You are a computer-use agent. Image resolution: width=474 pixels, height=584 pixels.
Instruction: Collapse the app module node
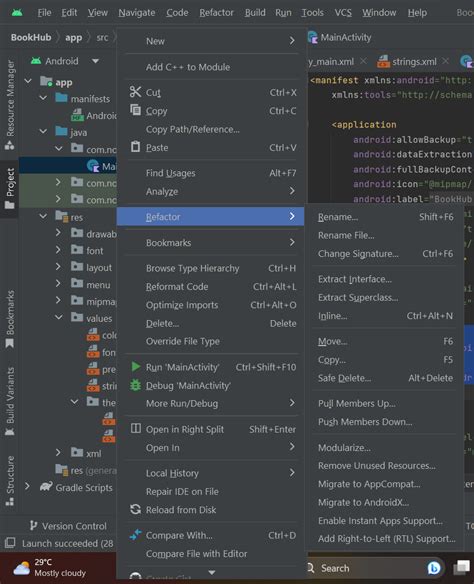(x=28, y=82)
